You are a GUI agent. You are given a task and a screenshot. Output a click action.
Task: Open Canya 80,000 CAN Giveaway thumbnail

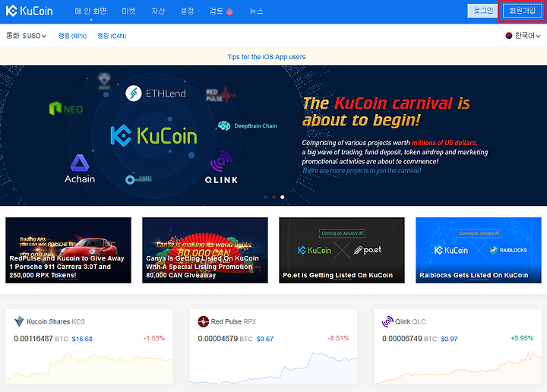pyautogui.click(x=205, y=250)
